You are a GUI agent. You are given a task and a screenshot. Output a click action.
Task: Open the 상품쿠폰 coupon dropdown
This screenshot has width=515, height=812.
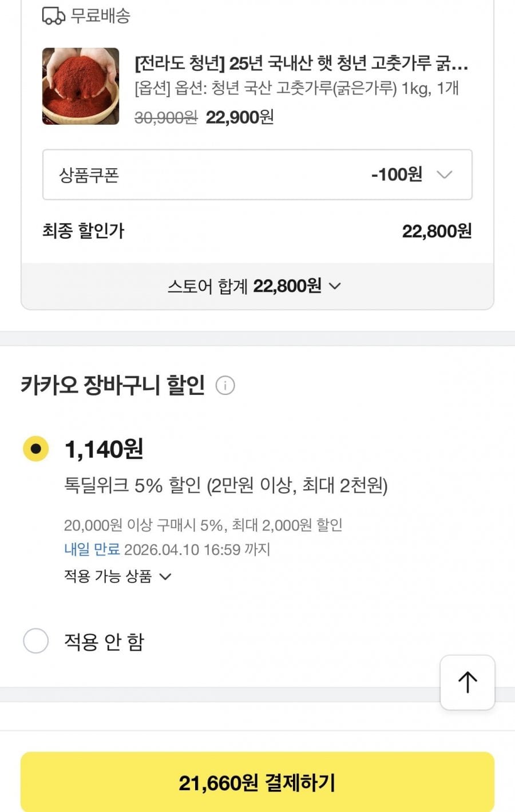pyautogui.click(x=257, y=175)
